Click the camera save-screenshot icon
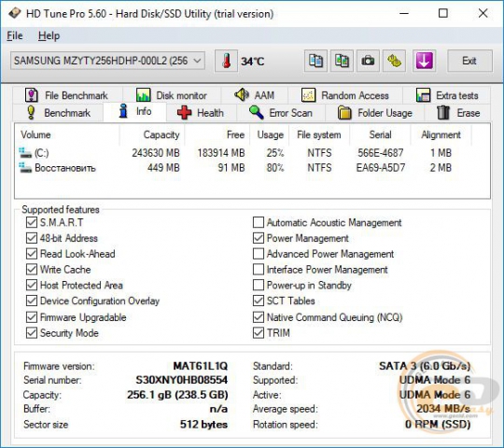The image size is (504, 448). click(x=368, y=61)
